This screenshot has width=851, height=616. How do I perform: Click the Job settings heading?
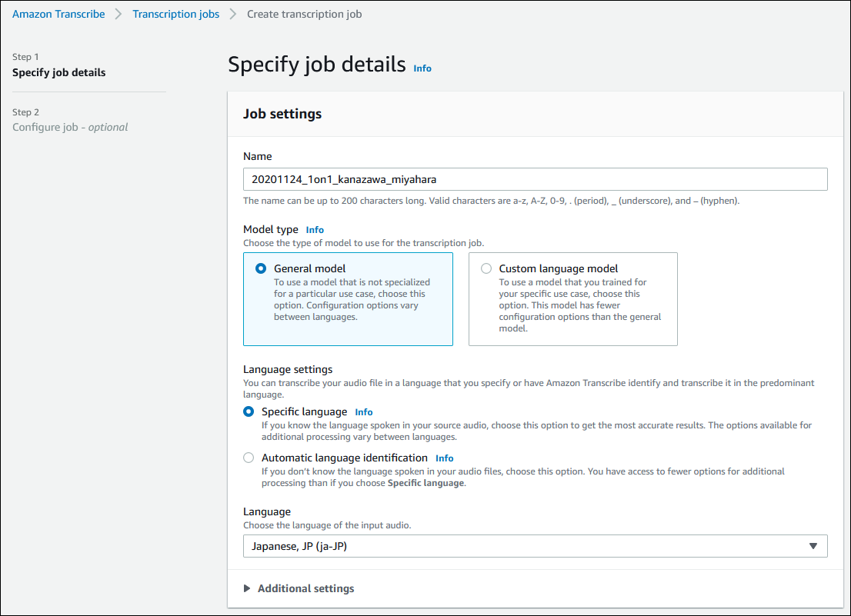click(x=282, y=114)
